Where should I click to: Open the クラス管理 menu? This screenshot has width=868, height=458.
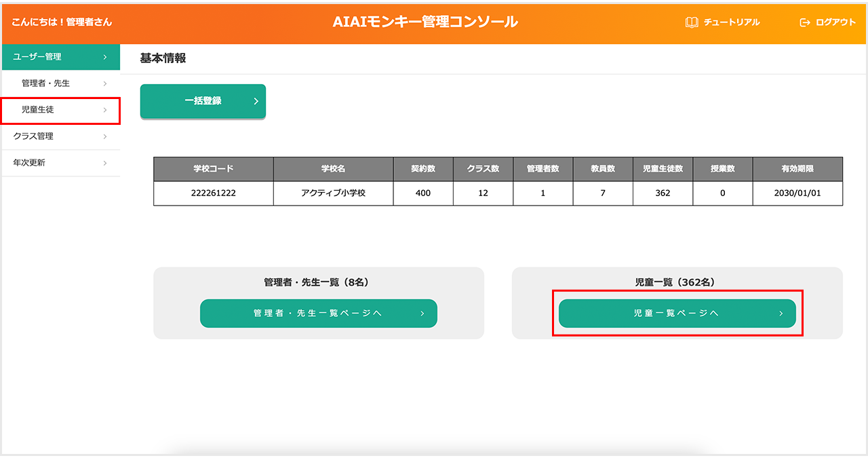tap(33, 136)
